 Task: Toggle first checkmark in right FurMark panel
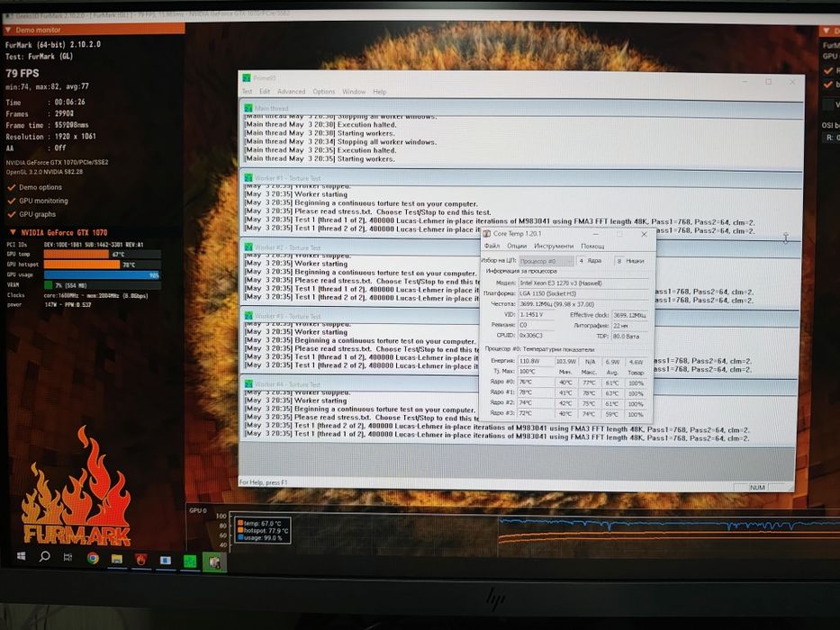[x=829, y=70]
